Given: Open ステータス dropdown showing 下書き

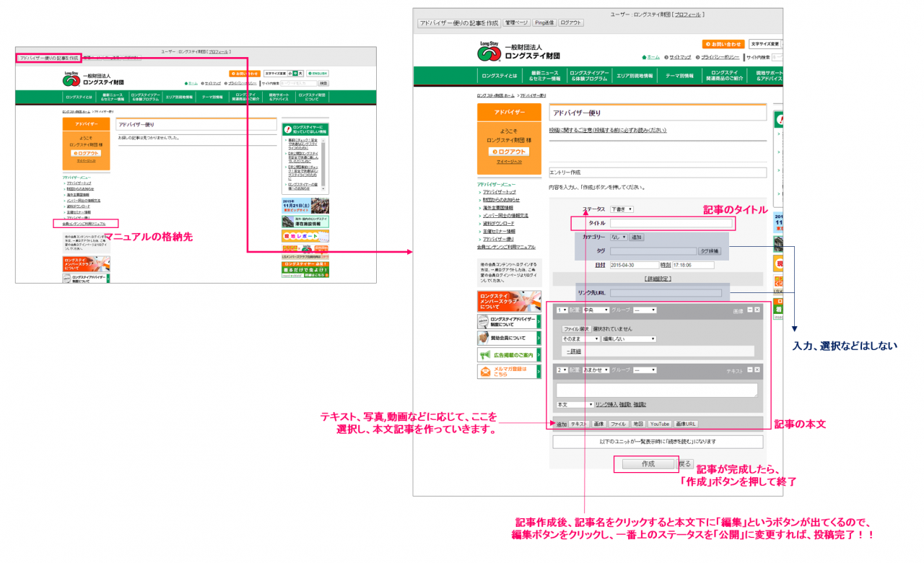Looking at the screenshot, I should (622, 209).
